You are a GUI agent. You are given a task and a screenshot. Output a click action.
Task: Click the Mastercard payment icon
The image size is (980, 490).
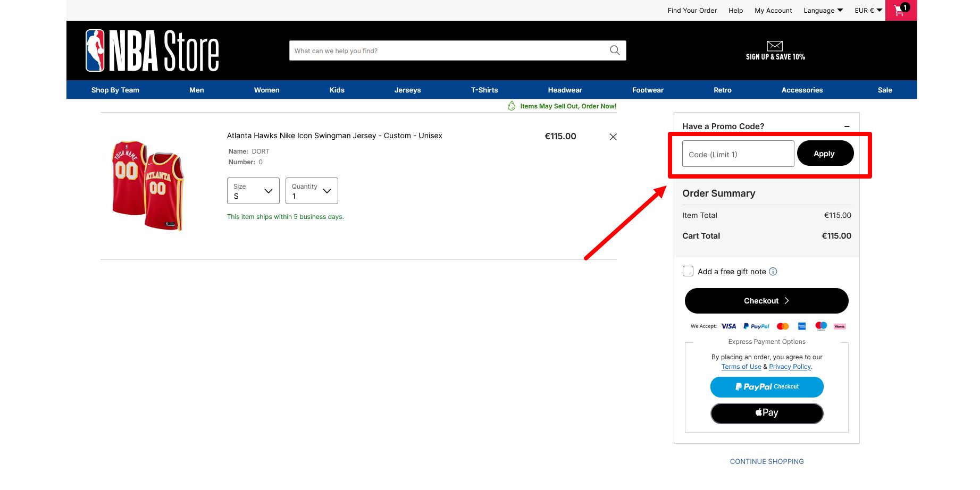(x=783, y=326)
